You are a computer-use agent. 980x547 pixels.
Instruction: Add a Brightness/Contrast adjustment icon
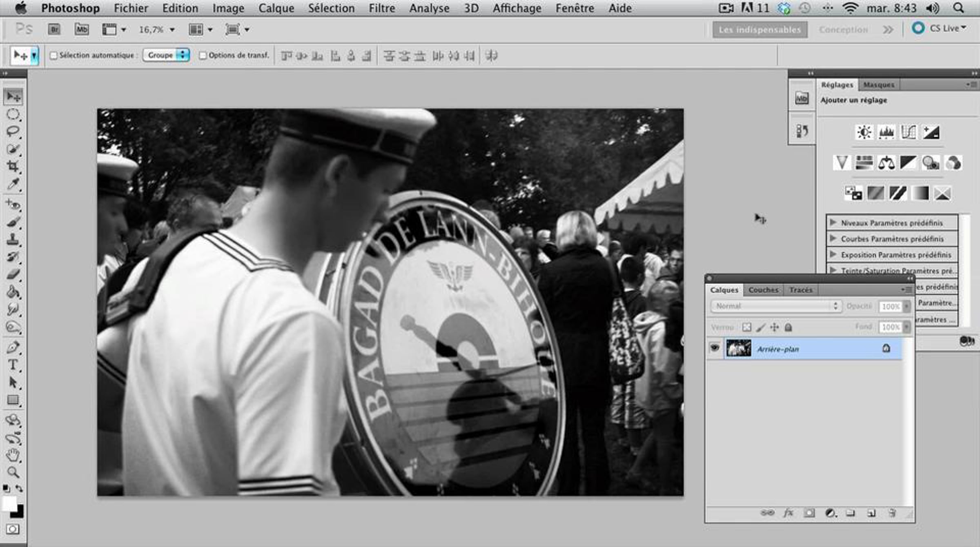click(864, 132)
